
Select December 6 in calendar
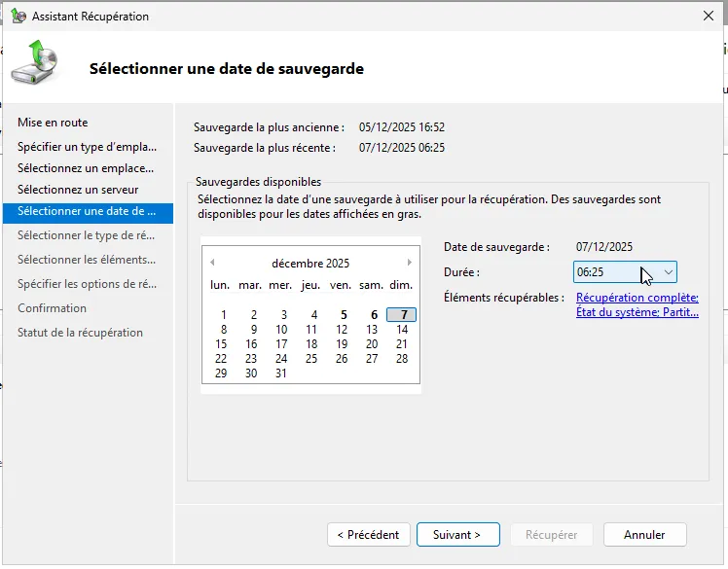coord(373,315)
